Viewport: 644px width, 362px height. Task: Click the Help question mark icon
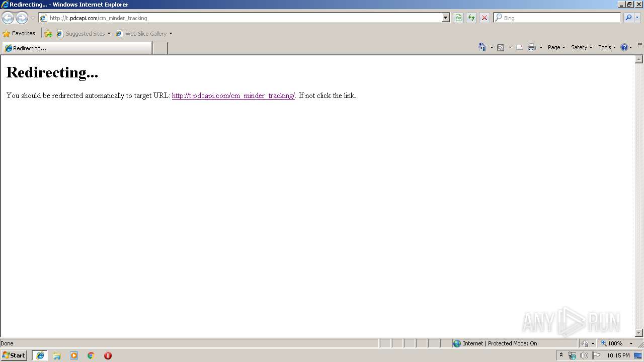coord(624,47)
